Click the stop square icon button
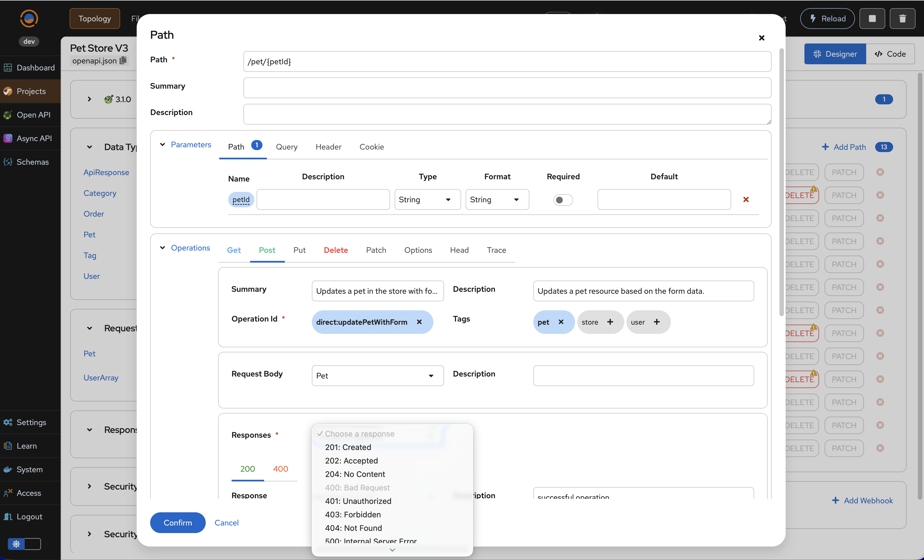The width and height of the screenshot is (924, 560). point(872,18)
